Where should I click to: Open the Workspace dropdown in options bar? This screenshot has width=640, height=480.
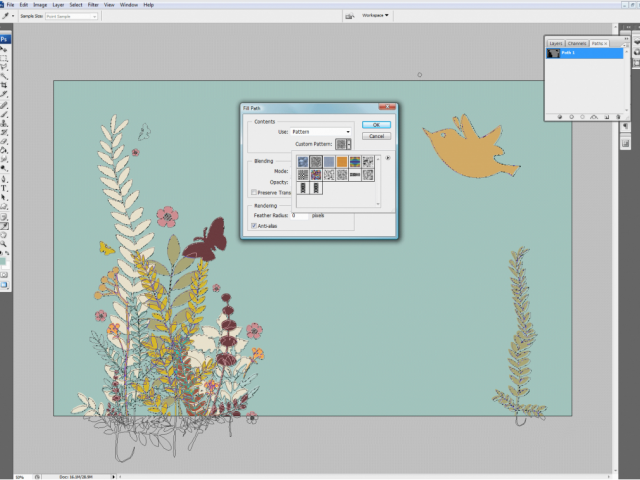377,15
